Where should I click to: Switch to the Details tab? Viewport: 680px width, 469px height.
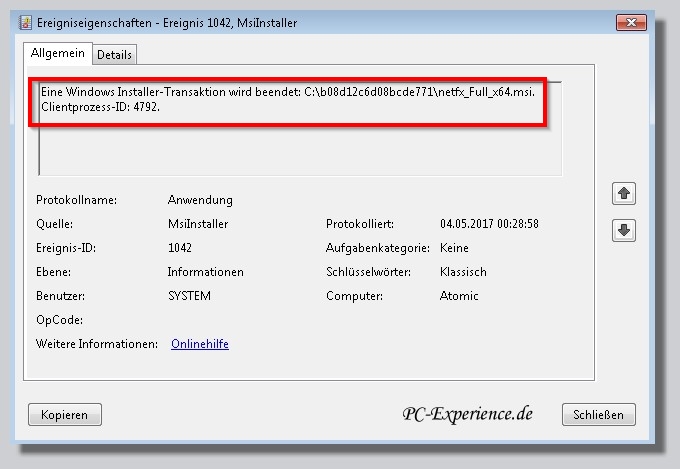(116, 55)
